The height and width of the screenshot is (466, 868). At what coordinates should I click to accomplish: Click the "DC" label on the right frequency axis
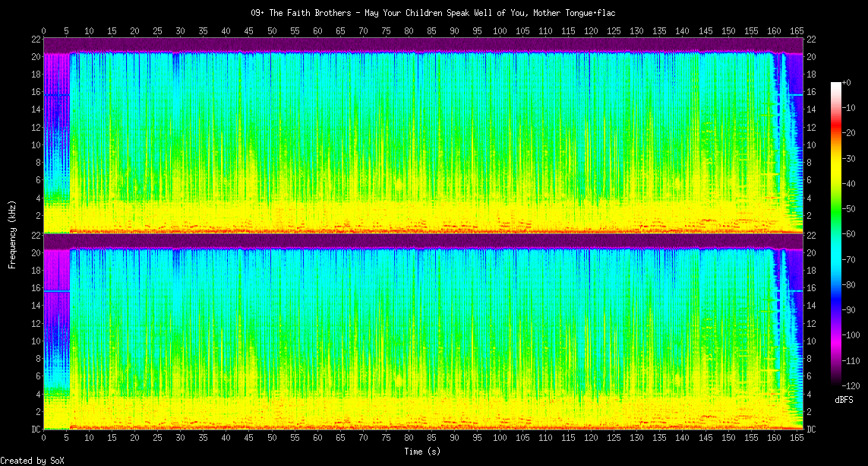pos(811,430)
